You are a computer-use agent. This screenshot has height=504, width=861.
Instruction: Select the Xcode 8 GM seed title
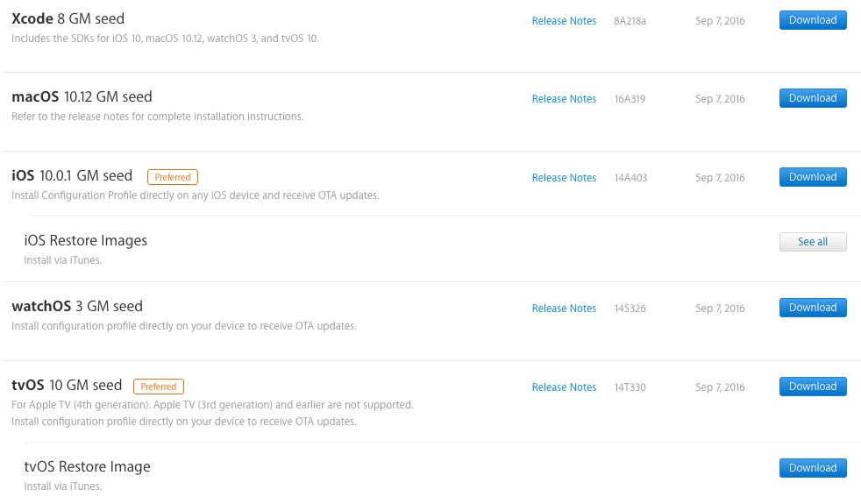point(68,18)
